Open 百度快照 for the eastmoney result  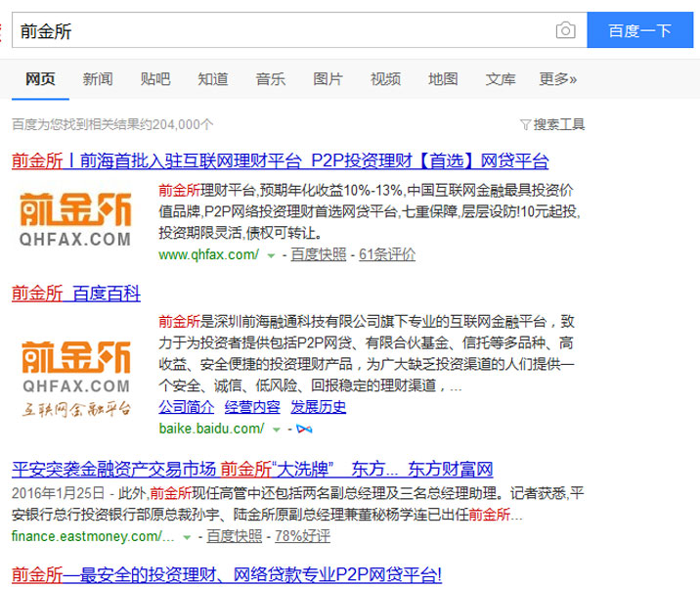pyautogui.click(x=235, y=536)
